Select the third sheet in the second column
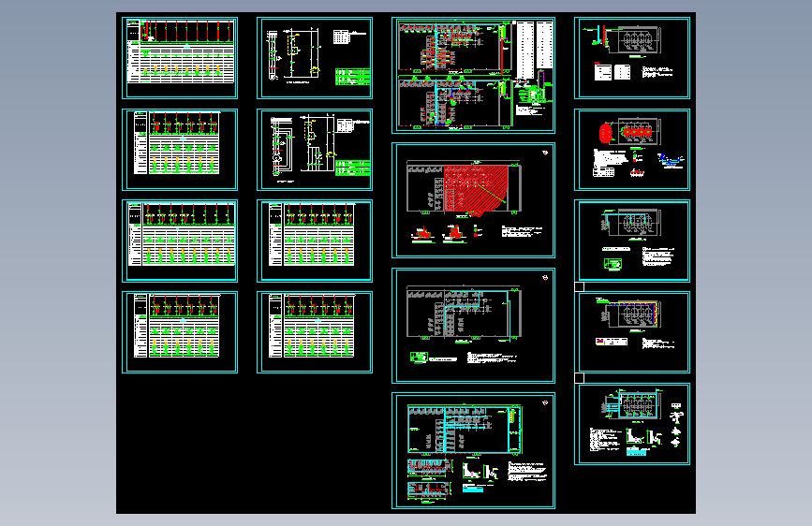812x526 pixels. (x=315, y=241)
